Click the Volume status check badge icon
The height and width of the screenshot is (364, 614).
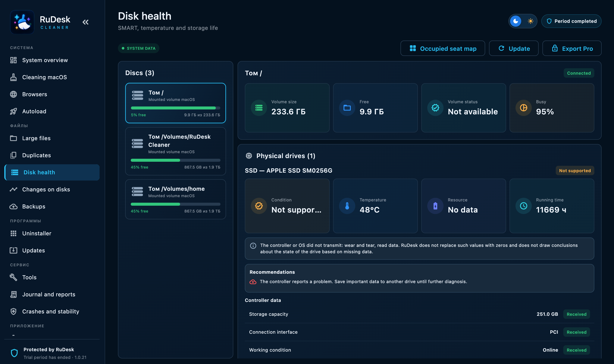click(x=435, y=108)
